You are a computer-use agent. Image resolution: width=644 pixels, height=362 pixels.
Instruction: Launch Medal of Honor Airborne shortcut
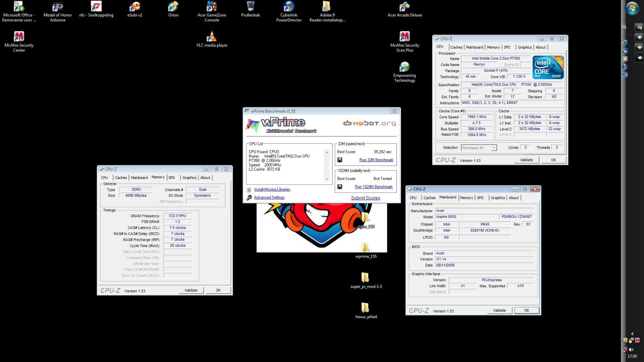pyautogui.click(x=58, y=12)
